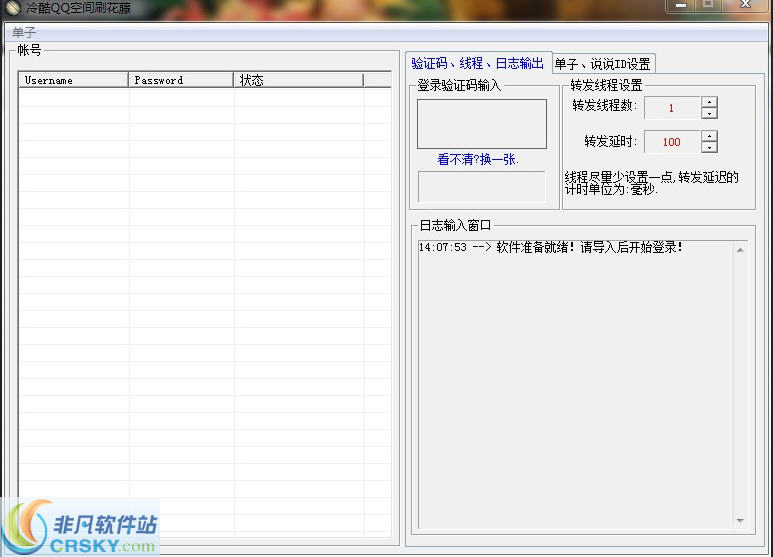Close the 冷酷QQ空间刷花藤 window
The height and width of the screenshot is (557, 773).
[x=746, y=5]
